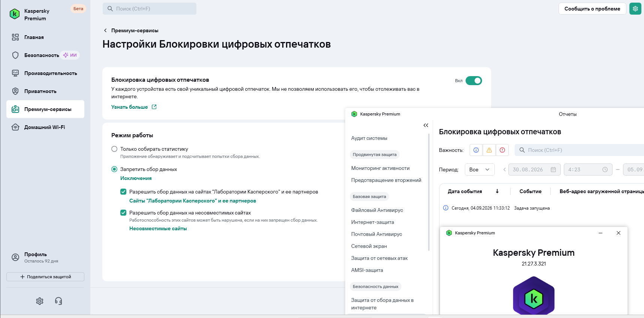The width and height of the screenshot is (644, 318).
Task: Filter reports by warning importance icon
Action: (489, 150)
